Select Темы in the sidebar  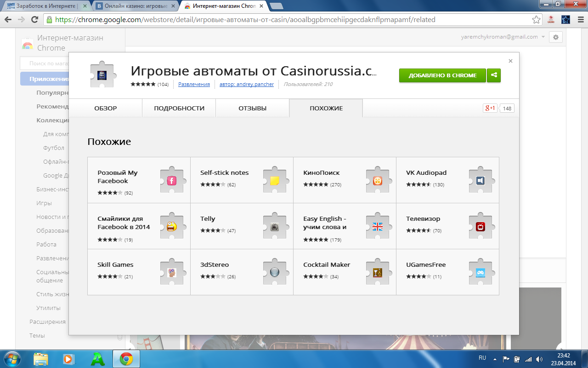pyautogui.click(x=37, y=335)
